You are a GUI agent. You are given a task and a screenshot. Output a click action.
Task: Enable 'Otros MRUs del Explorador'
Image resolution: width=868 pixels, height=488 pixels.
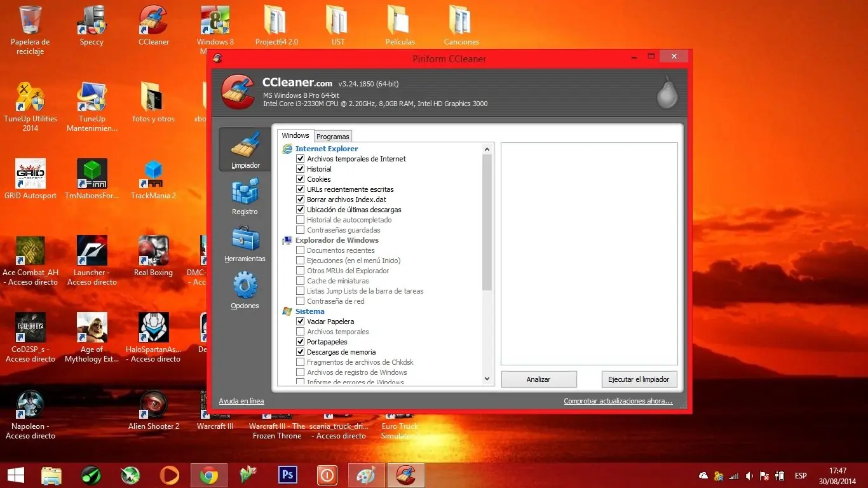click(301, 271)
